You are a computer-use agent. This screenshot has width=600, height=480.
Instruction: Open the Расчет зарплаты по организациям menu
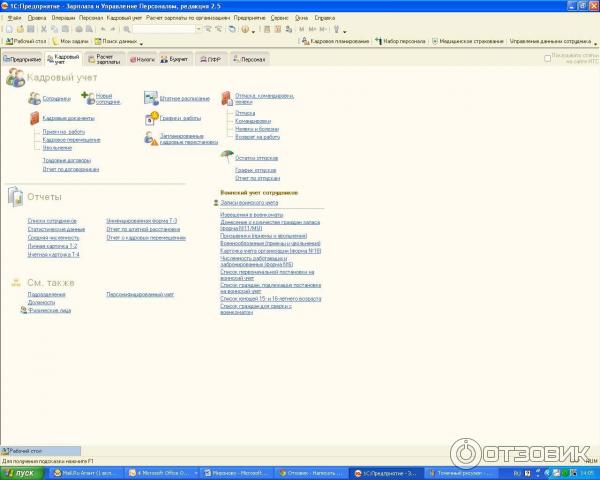tap(188, 18)
